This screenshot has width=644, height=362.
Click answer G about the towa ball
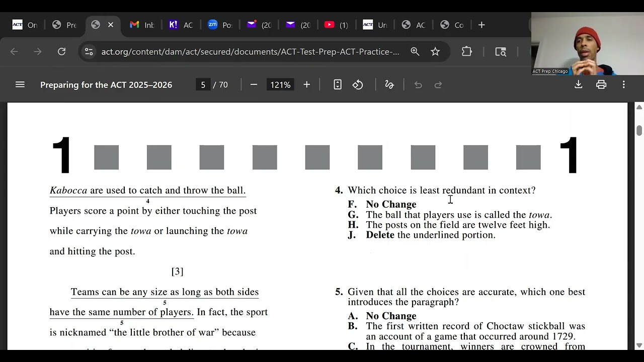pyautogui.click(x=450, y=215)
